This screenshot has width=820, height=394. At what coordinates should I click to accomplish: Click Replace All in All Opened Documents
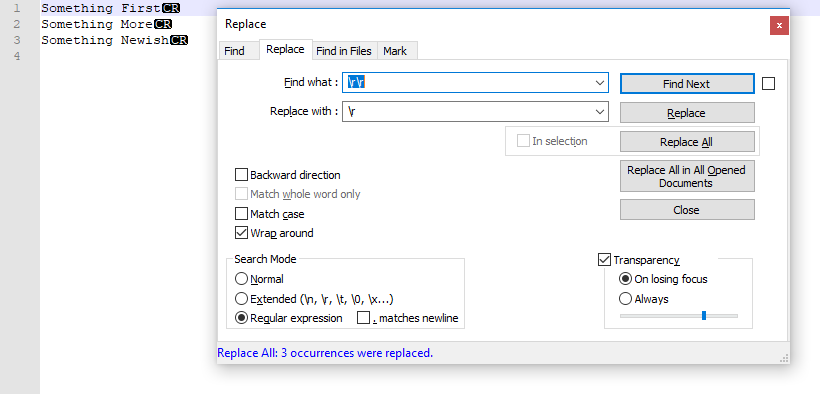tap(687, 176)
